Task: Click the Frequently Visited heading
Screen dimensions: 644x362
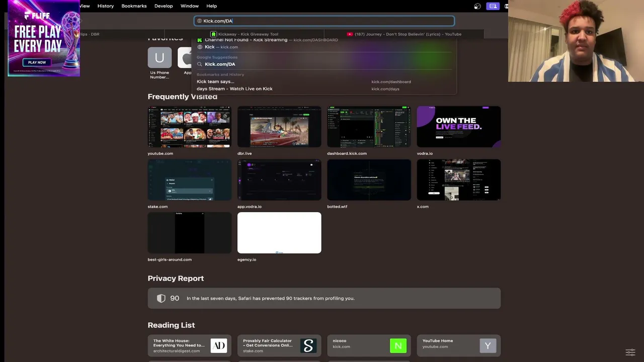Action: coord(183,97)
